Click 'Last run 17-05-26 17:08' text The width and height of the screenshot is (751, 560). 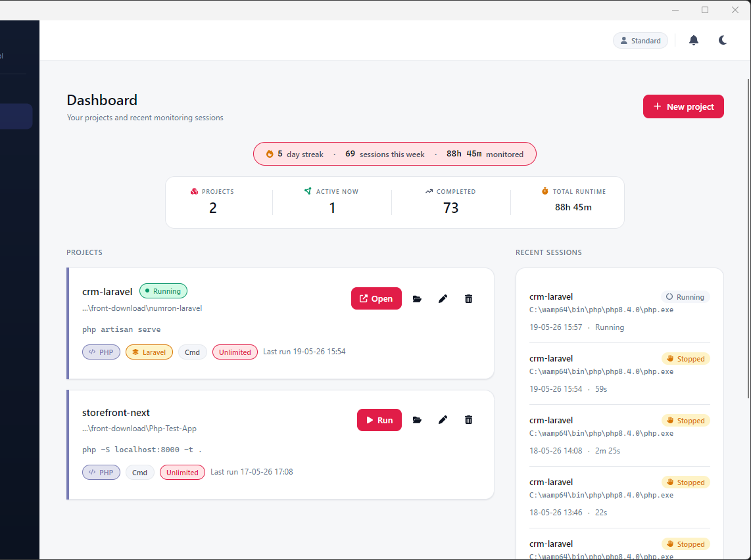tap(251, 472)
